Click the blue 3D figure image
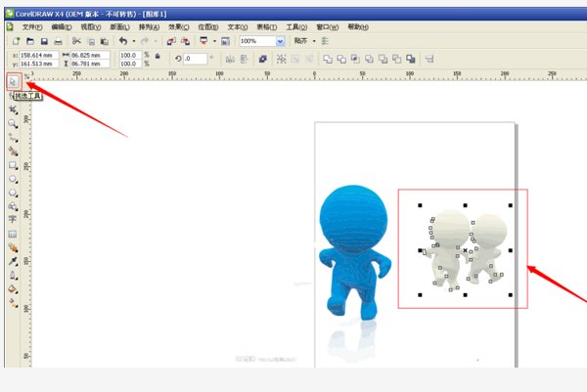 [x=354, y=253]
